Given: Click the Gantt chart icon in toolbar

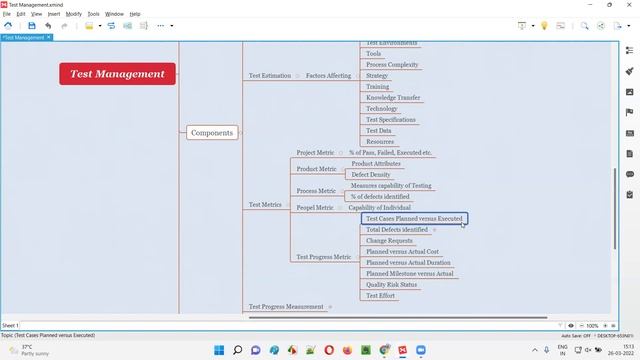Looking at the screenshot, I should 560,26.
